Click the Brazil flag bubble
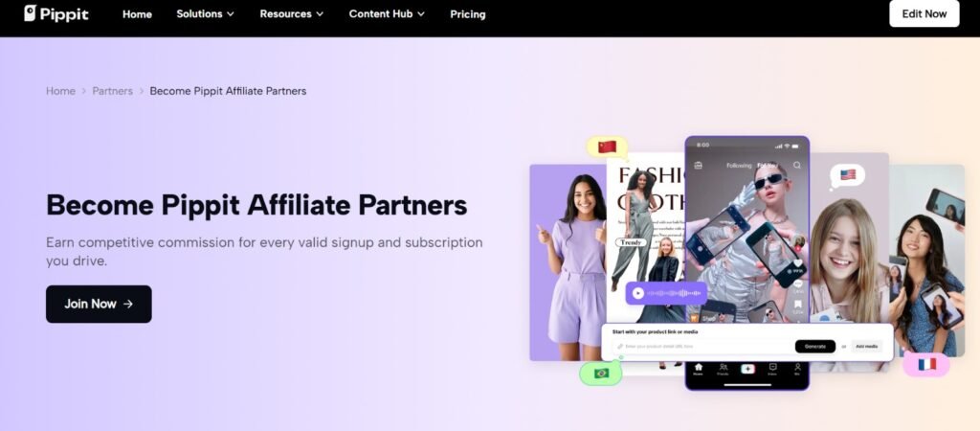The image size is (980, 431). [x=601, y=373]
